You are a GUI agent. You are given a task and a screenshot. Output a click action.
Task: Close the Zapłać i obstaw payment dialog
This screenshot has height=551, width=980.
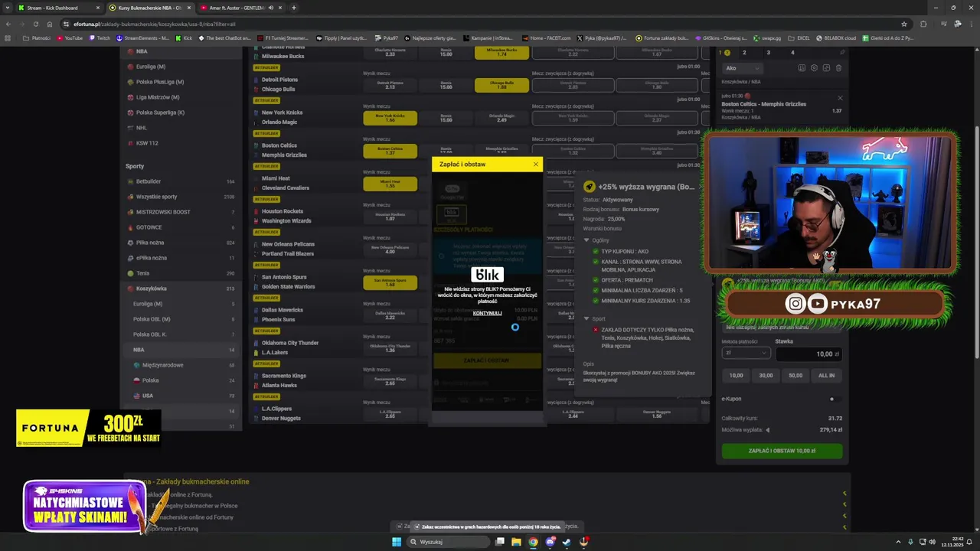pos(535,164)
